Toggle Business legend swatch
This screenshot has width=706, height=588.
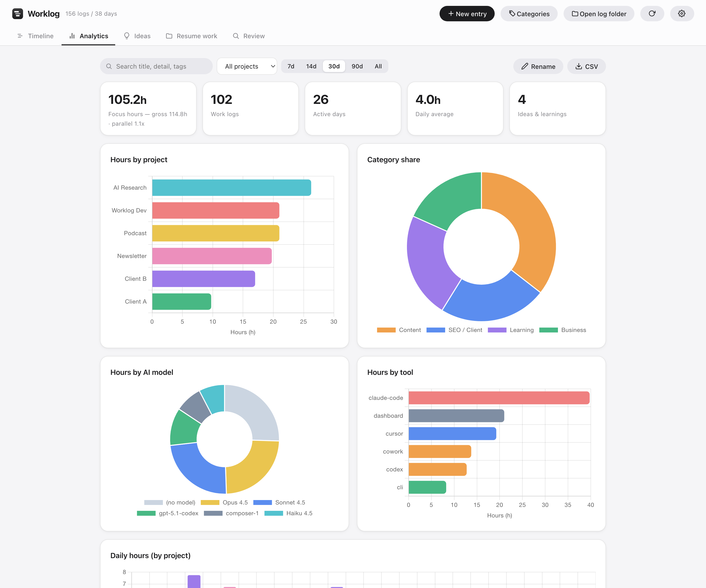pyautogui.click(x=549, y=330)
